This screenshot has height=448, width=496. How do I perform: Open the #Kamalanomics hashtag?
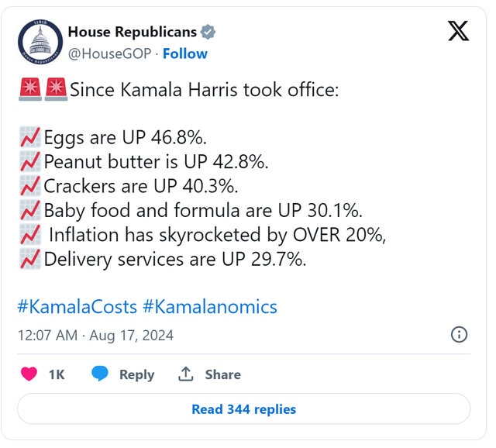(x=210, y=307)
